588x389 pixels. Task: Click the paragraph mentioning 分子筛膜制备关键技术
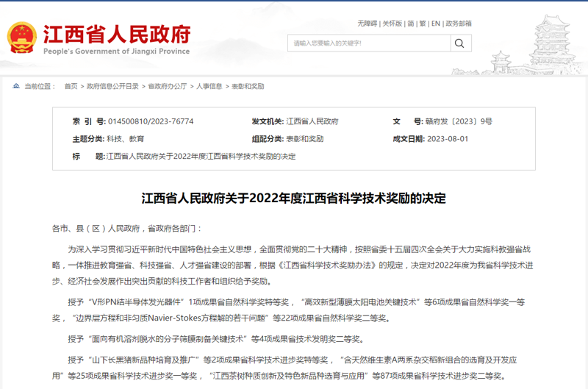pyautogui.click(x=216, y=339)
